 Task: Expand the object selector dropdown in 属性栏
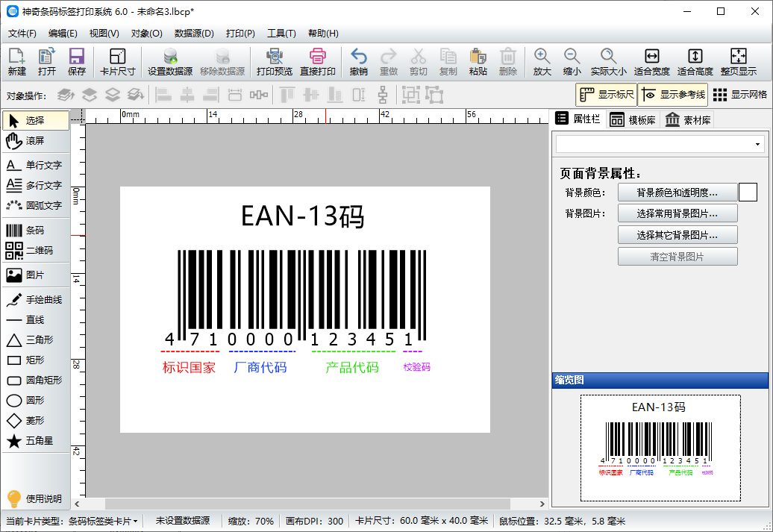click(757, 145)
